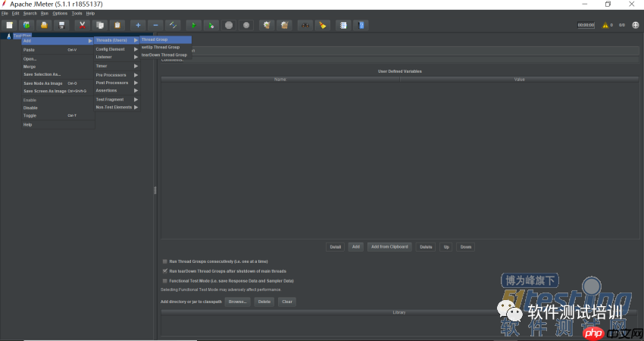The image size is (644, 341).
Task: Enable Run Thread Groups consecutively checkbox
Action: [165, 261]
